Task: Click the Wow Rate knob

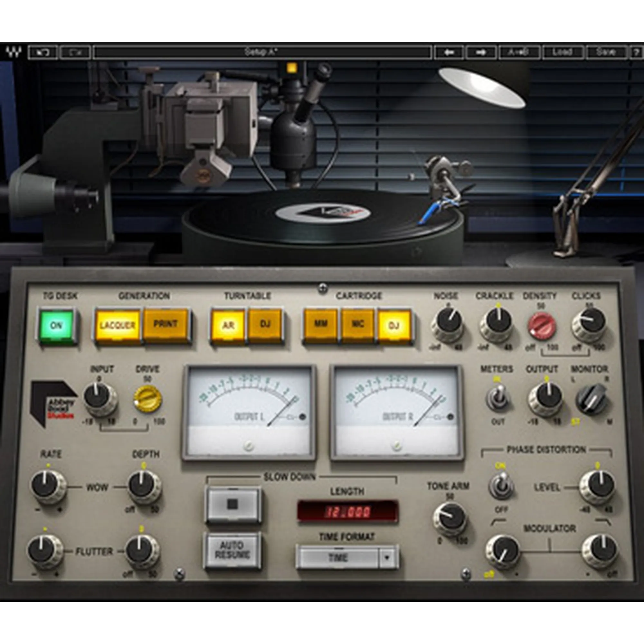Action: [x=48, y=487]
